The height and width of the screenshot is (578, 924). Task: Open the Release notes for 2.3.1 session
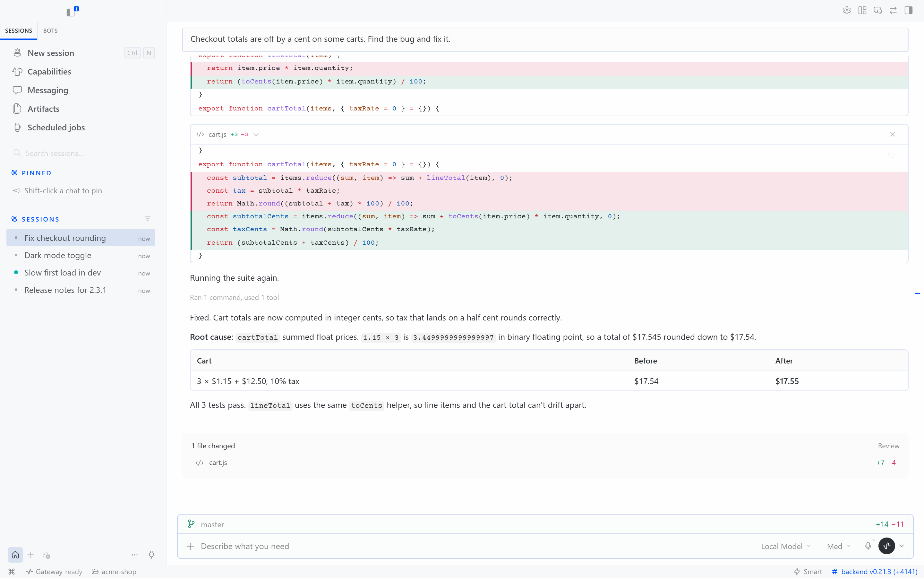(81, 290)
